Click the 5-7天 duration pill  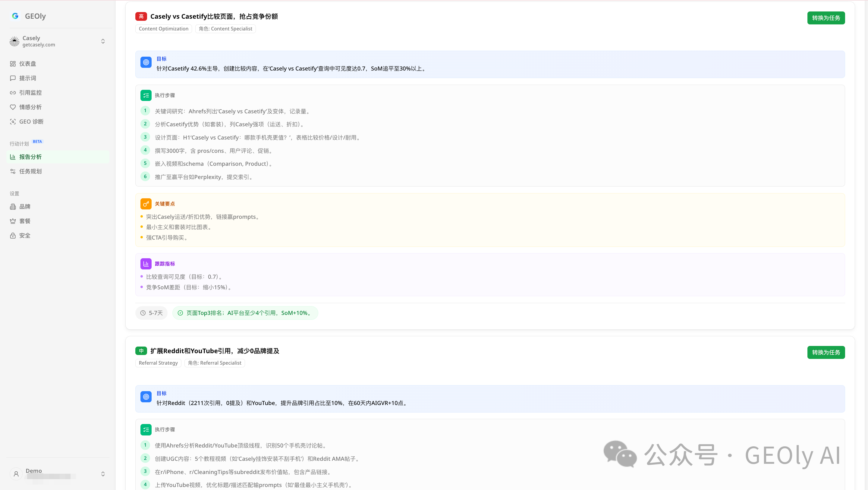click(x=151, y=313)
